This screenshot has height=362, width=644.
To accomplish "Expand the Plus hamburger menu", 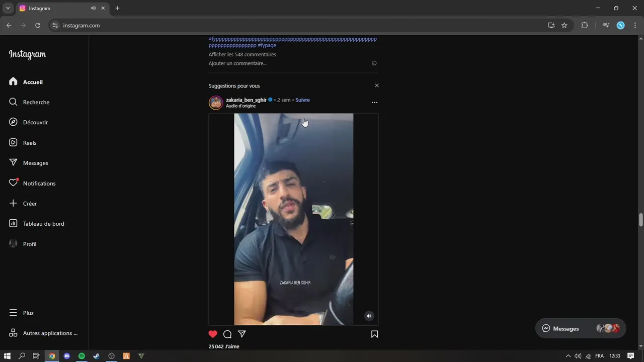I will 28,313.
